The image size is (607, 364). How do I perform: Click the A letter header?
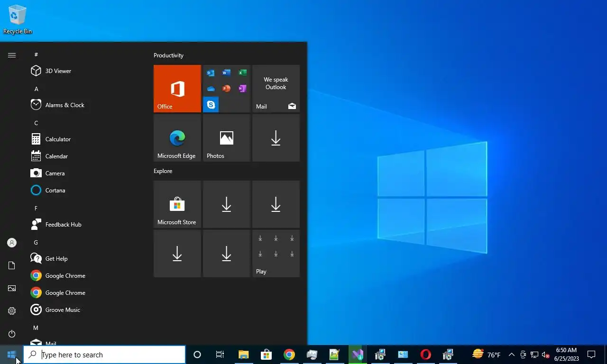click(36, 89)
